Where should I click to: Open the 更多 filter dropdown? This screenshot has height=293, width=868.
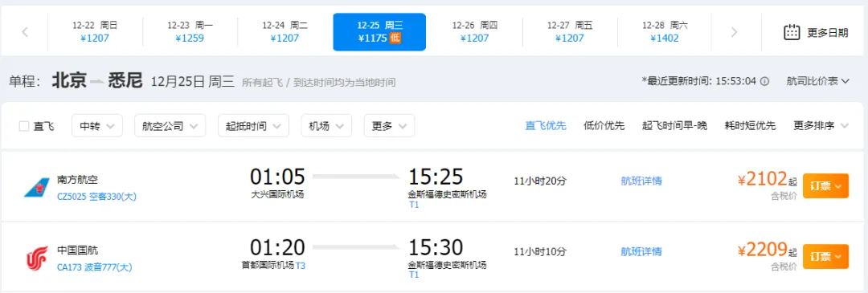pyautogui.click(x=389, y=125)
